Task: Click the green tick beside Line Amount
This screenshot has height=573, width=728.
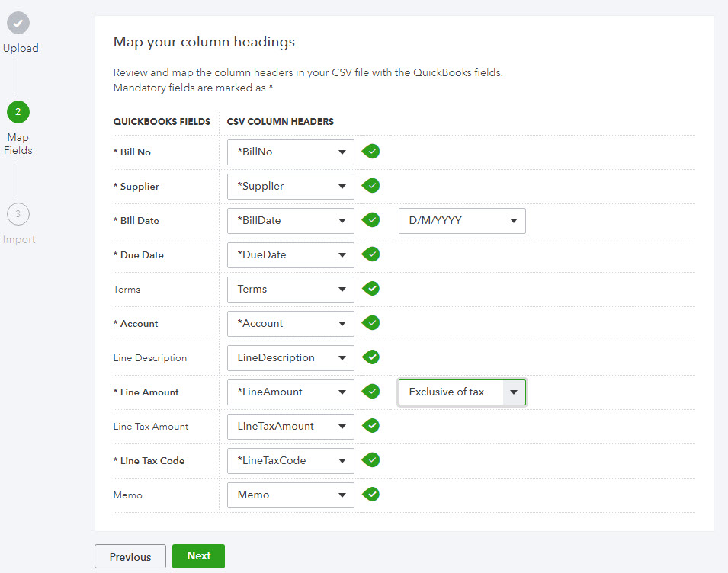Action: click(370, 392)
